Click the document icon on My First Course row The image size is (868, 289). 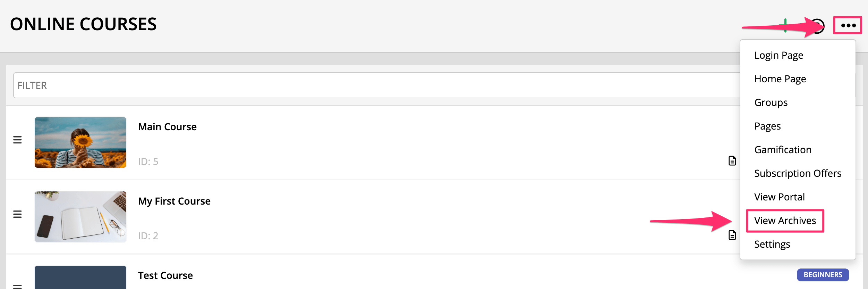[x=732, y=235]
